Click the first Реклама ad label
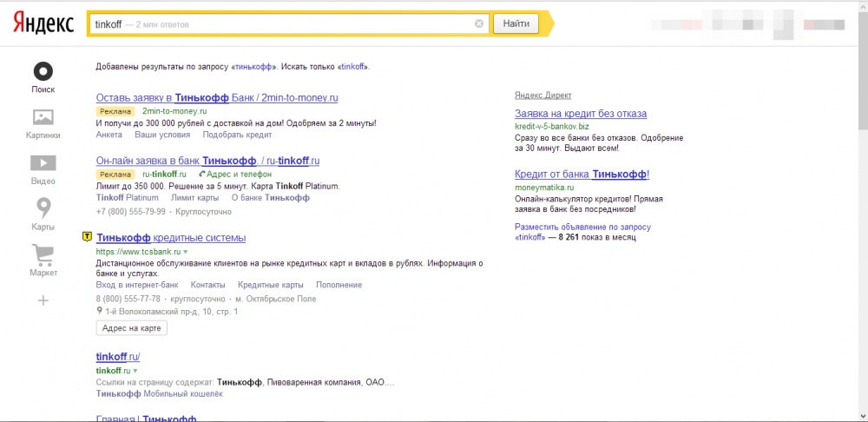This screenshot has height=422, width=868. (x=116, y=111)
